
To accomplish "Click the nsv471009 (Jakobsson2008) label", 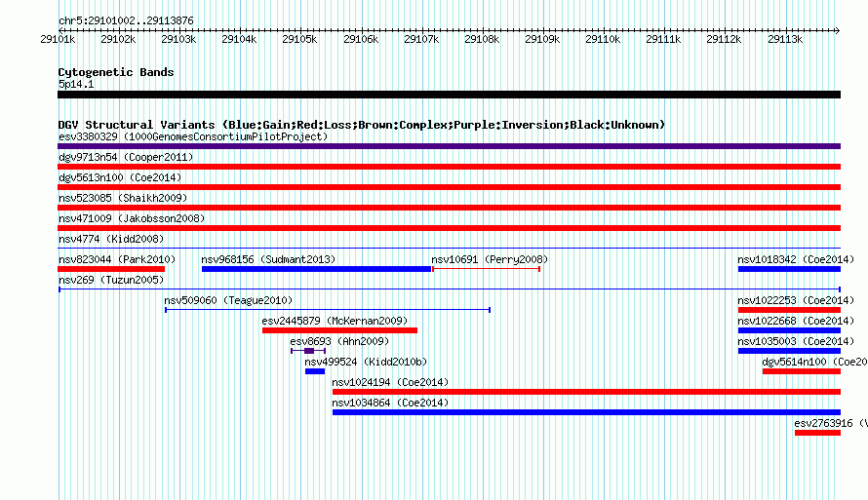I will [132, 218].
